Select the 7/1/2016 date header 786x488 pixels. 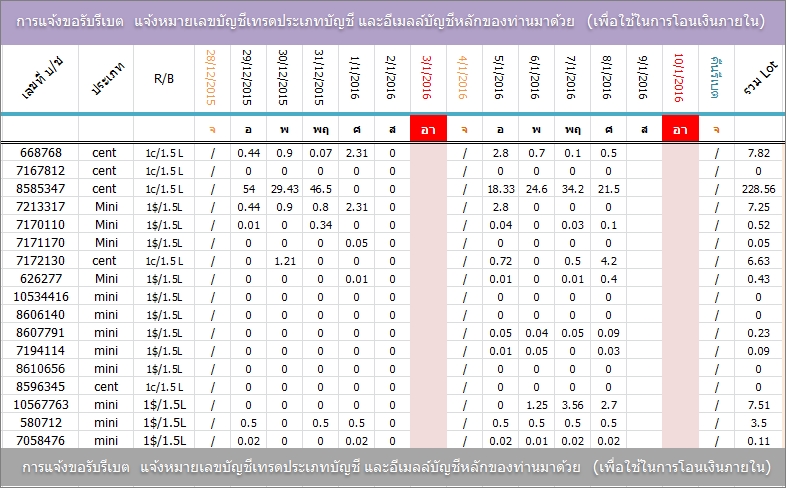[571, 77]
